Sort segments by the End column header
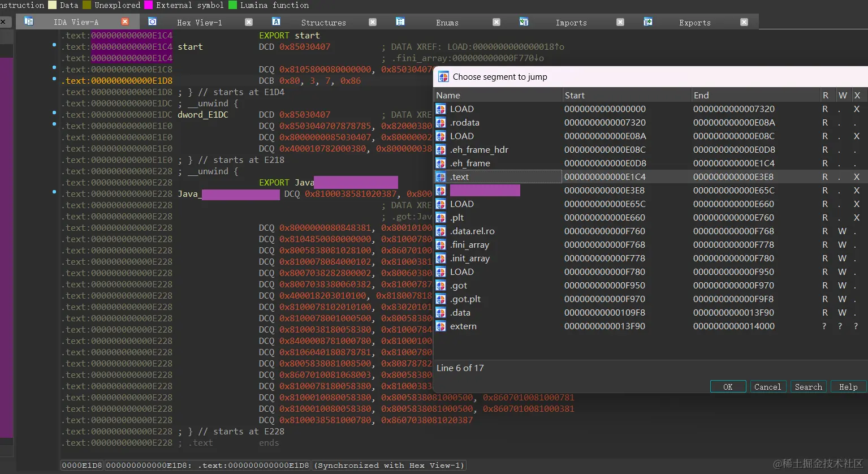Screen dimensions: 868x474 pyautogui.click(x=755, y=95)
